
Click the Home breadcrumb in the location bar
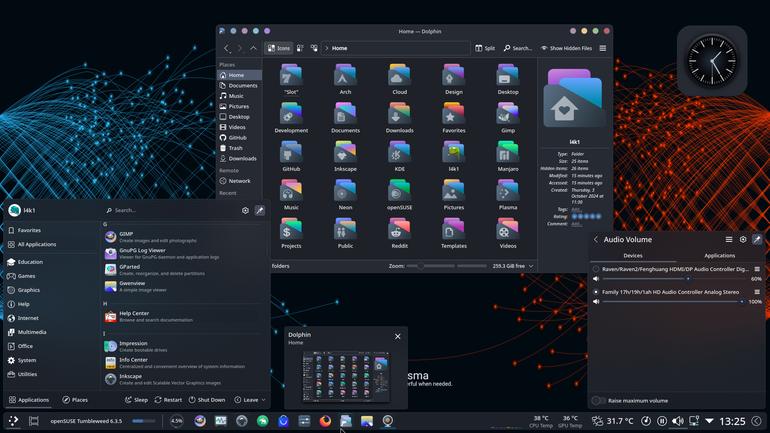tap(339, 48)
